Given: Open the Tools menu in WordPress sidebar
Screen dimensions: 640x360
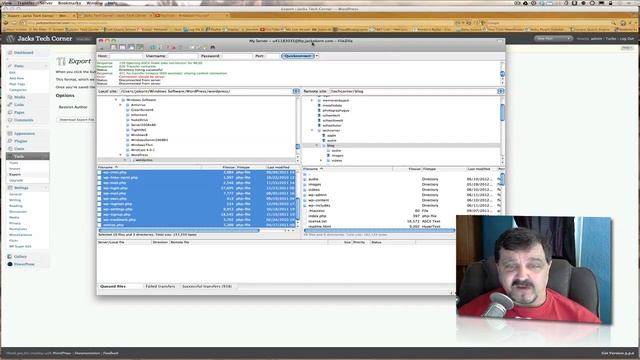Looking at the screenshot, I should coord(27,156).
